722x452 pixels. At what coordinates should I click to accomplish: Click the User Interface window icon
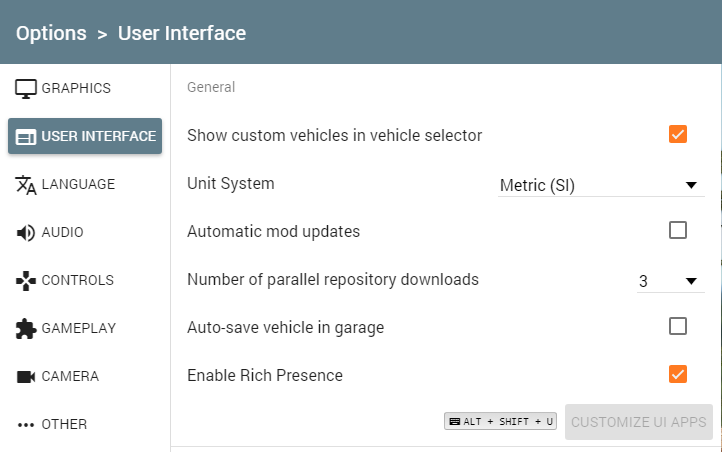click(26, 136)
